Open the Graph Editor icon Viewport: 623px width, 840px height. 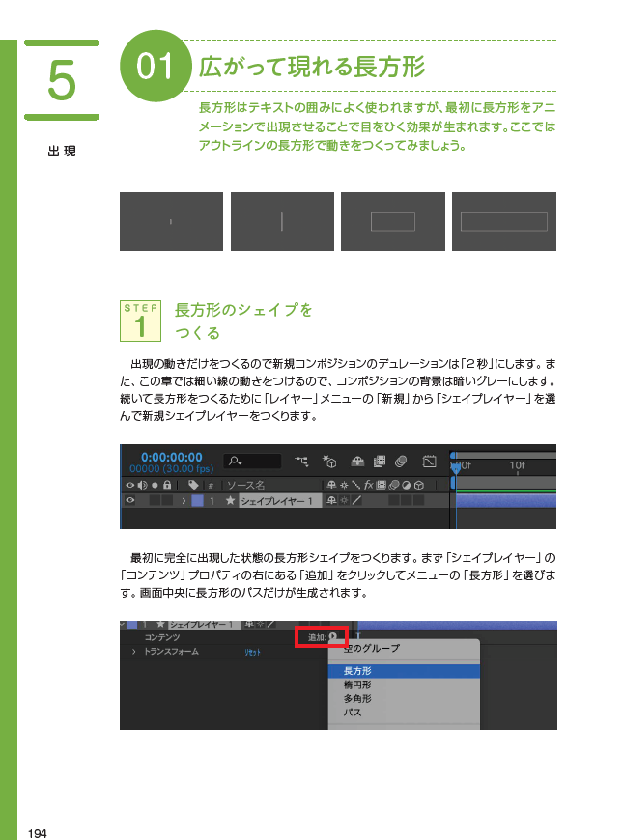430,461
